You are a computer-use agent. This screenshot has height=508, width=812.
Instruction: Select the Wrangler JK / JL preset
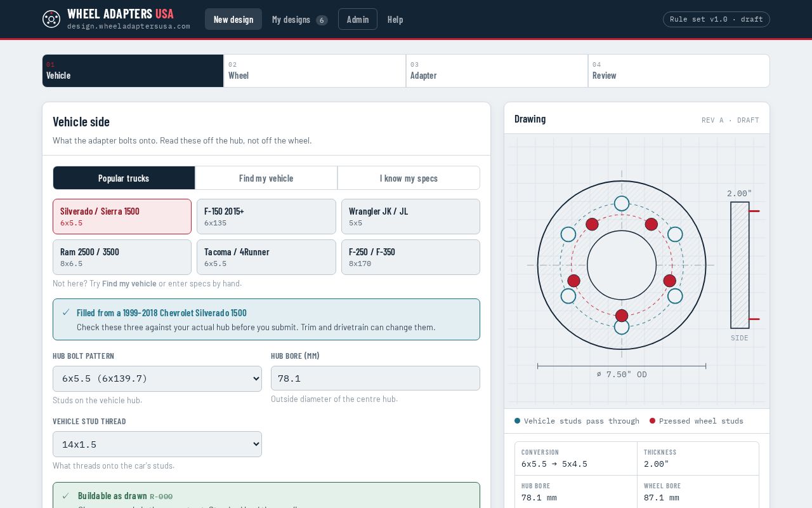tap(410, 217)
